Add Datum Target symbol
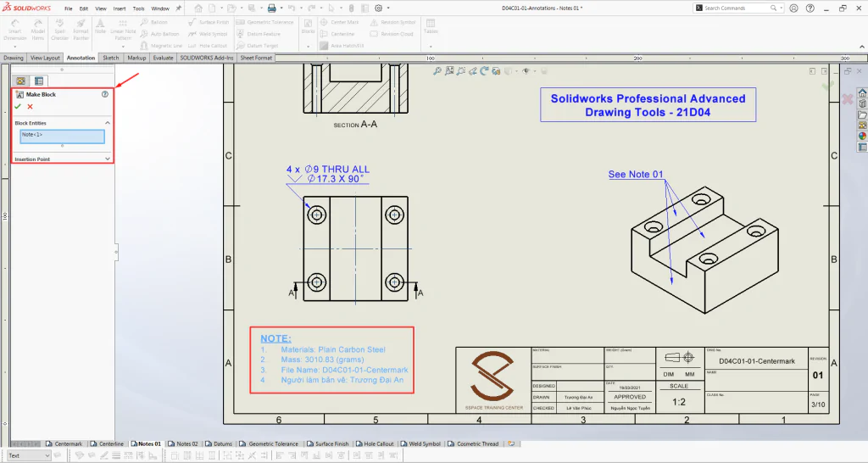 pos(258,46)
